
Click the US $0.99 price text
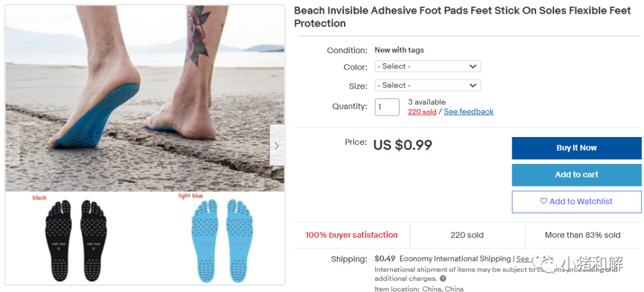tap(402, 145)
